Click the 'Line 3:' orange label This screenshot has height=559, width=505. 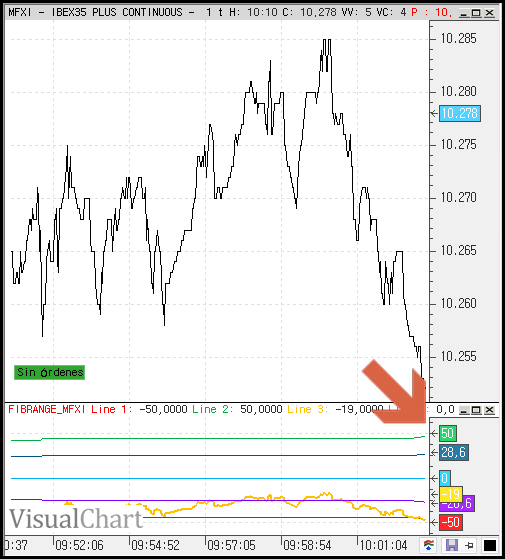(x=308, y=409)
